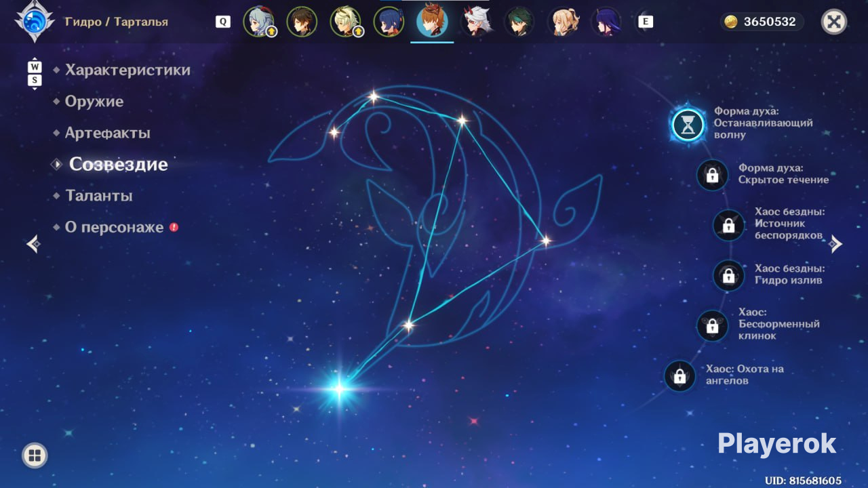868x488 pixels.
Task: Select the Zhongli portrait with brown hair
Action: [x=302, y=22]
